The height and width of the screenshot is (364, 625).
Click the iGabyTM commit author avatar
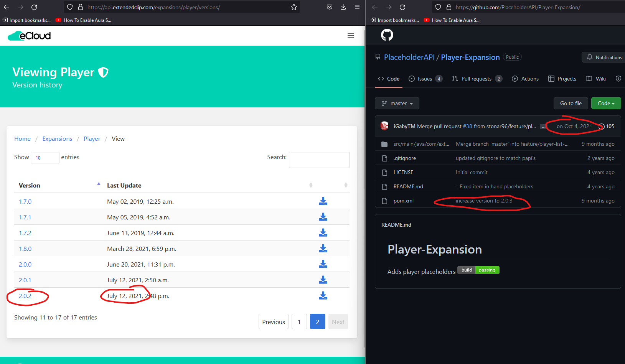tap(384, 126)
